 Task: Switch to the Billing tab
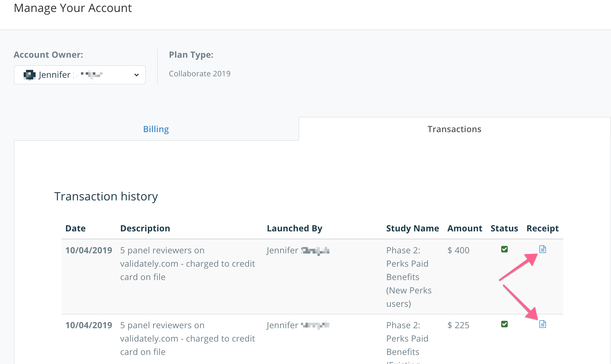click(x=156, y=129)
